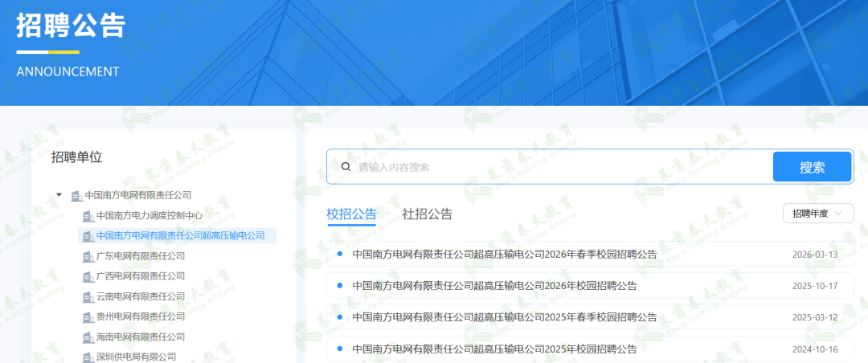This screenshot has height=363, width=868.
Task: Click building icon beside 深圳供电局有限公司
Action: coord(88,357)
